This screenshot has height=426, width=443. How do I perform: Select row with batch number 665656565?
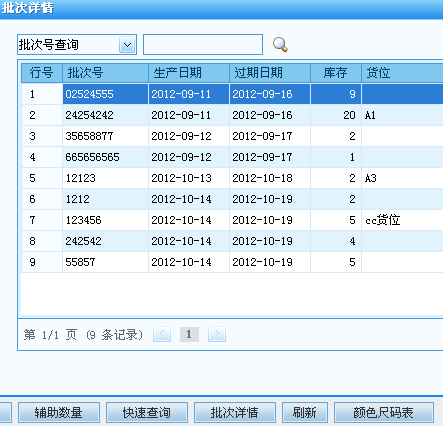[x=232, y=157]
